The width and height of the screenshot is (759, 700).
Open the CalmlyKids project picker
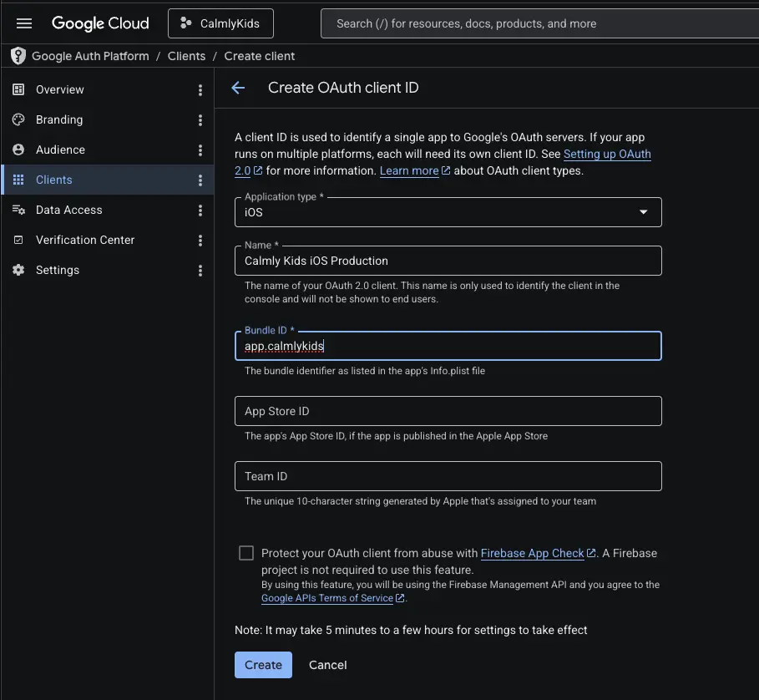[x=220, y=23]
